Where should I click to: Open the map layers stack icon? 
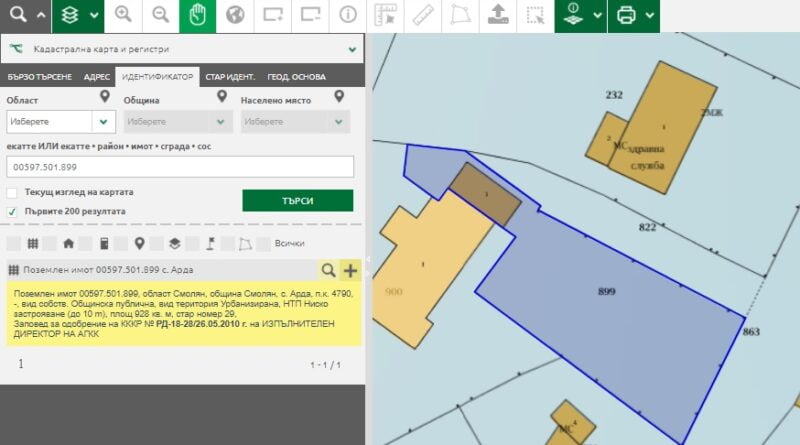(70, 15)
